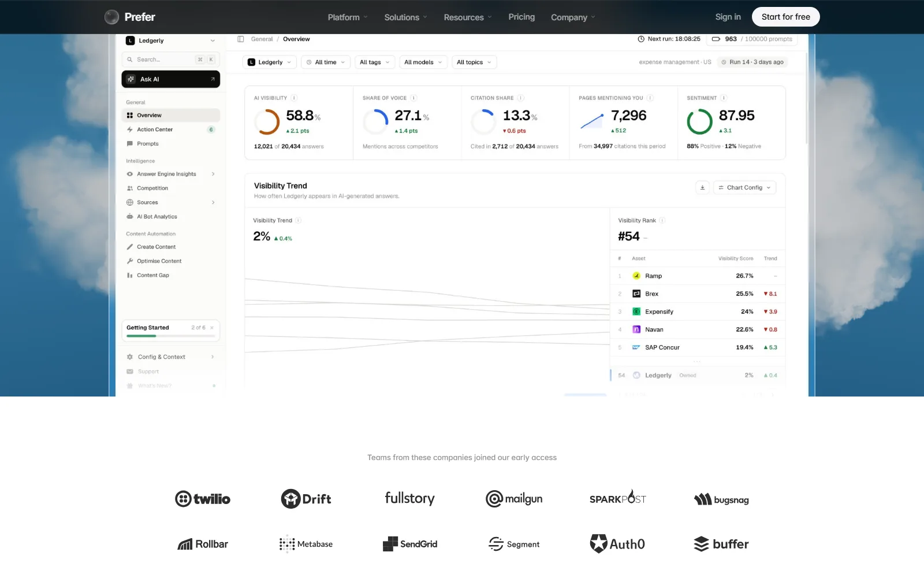This screenshot has width=924, height=578.
Task: Open the All time filter dropdown
Action: click(x=326, y=62)
